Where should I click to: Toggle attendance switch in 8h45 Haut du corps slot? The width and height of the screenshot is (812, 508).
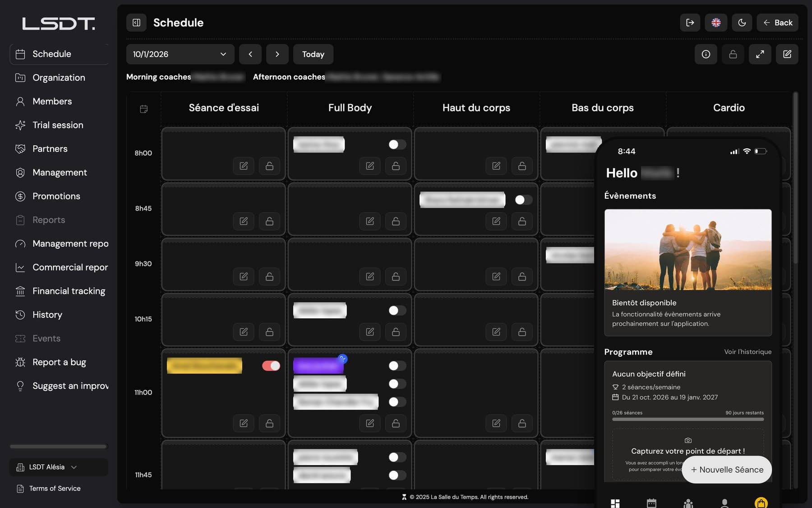[523, 200]
